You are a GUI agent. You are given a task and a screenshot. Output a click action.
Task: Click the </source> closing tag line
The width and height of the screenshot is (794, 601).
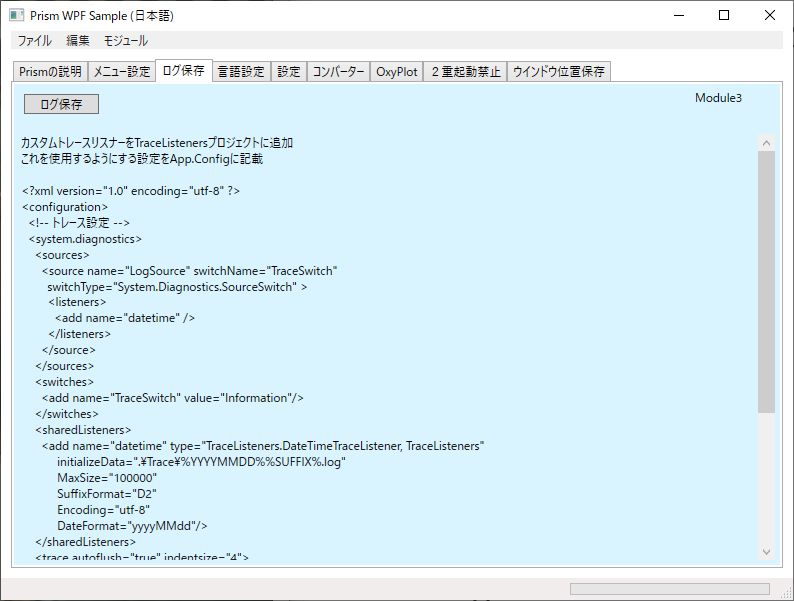[x=68, y=350]
